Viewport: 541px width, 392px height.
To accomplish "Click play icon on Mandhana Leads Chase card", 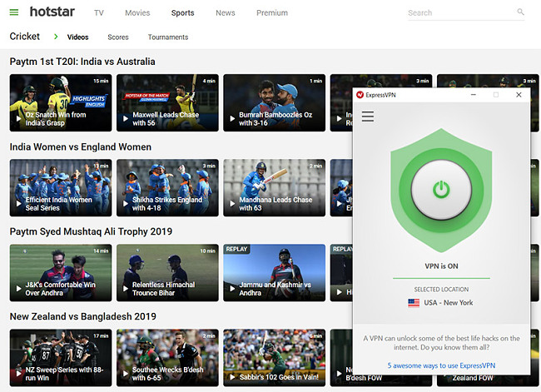I will click(232, 204).
